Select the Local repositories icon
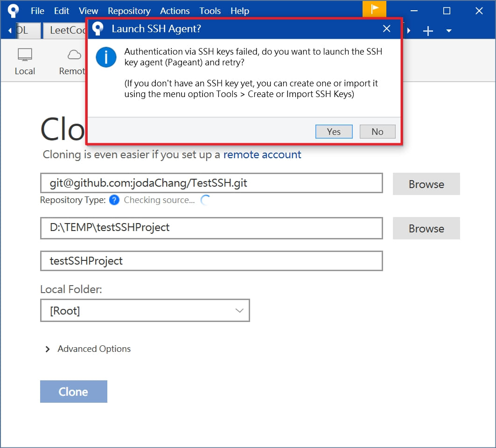Image resolution: width=496 pixels, height=448 pixels. pyautogui.click(x=25, y=62)
